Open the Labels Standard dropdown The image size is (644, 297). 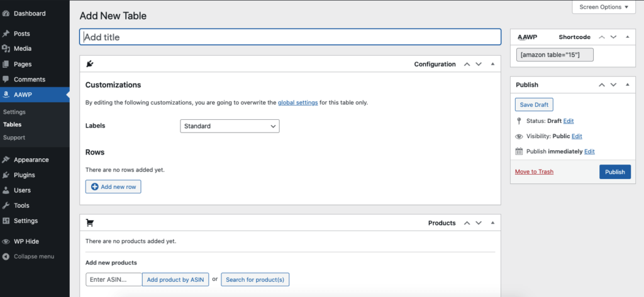point(230,126)
